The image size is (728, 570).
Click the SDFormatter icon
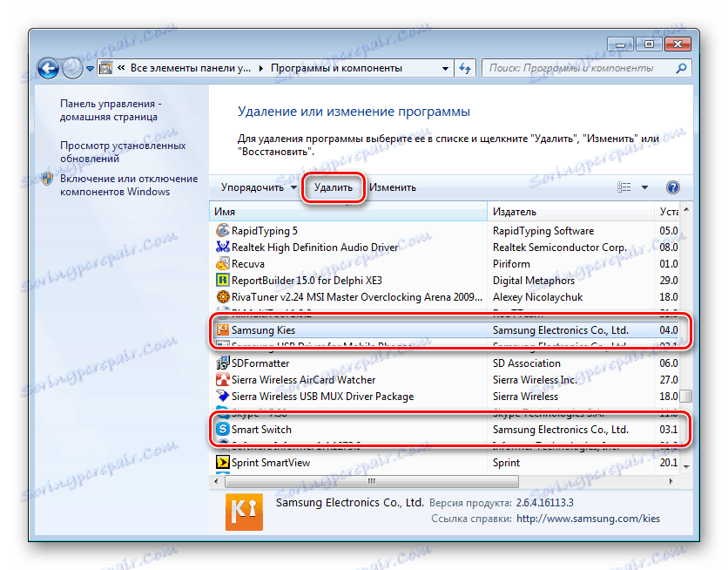point(223,363)
